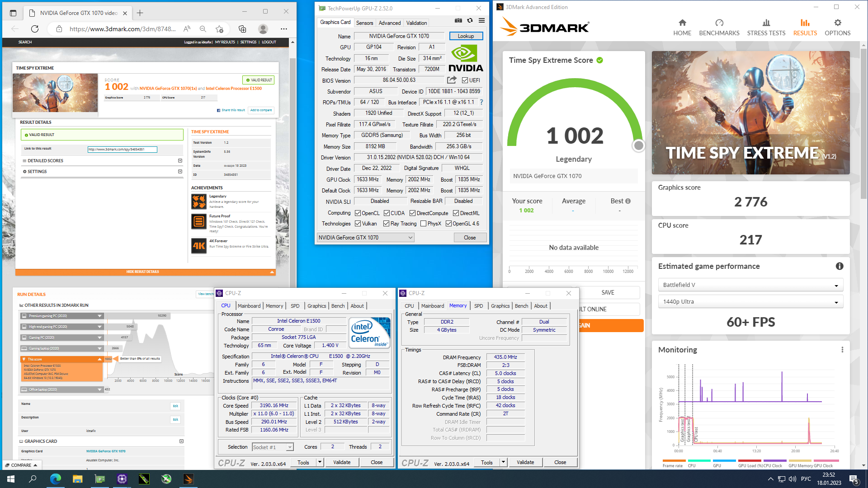Open browser settings ellipsis menu
This screenshot has height=488, width=868.
pos(283,29)
